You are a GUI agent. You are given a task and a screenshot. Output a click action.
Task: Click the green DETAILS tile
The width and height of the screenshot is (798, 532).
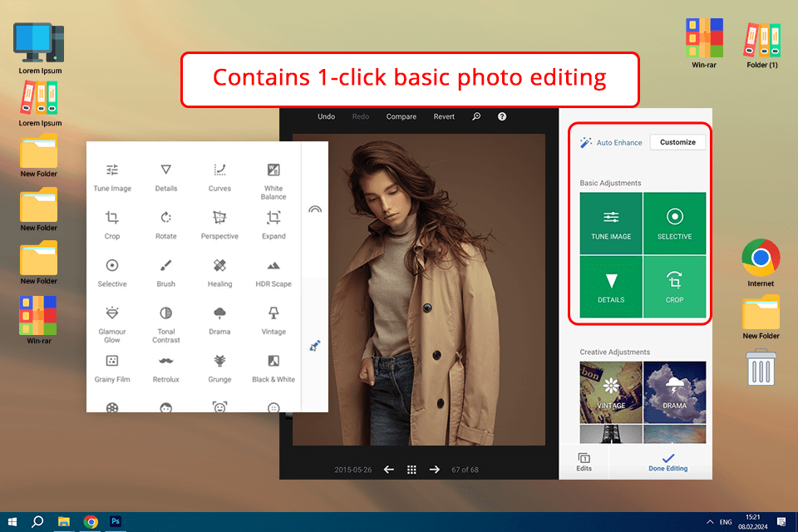(x=611, y=287)
